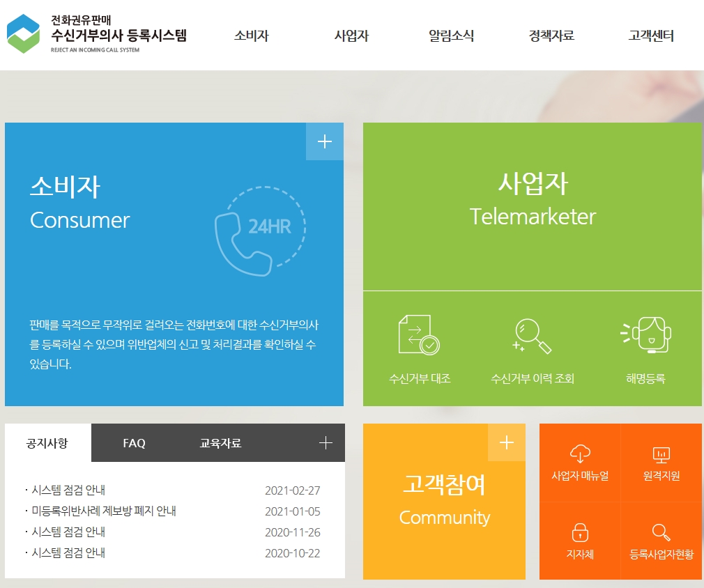704x588 pixels.
Task: Click the site logo hexagon icon
Action: click(x=23, y=34)
